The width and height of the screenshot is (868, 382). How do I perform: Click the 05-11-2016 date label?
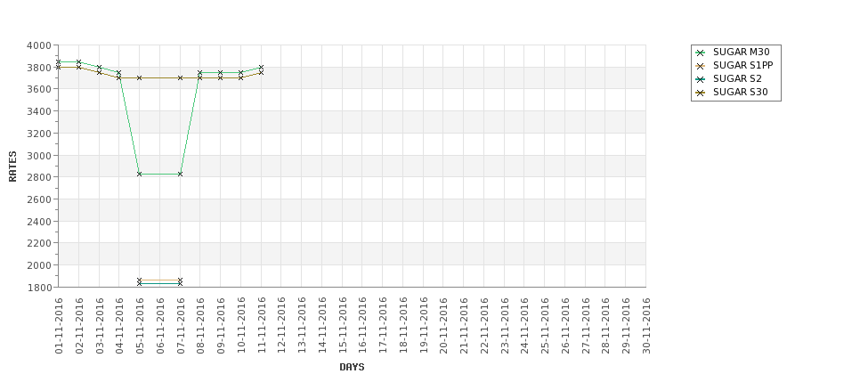tap(140, 326)
